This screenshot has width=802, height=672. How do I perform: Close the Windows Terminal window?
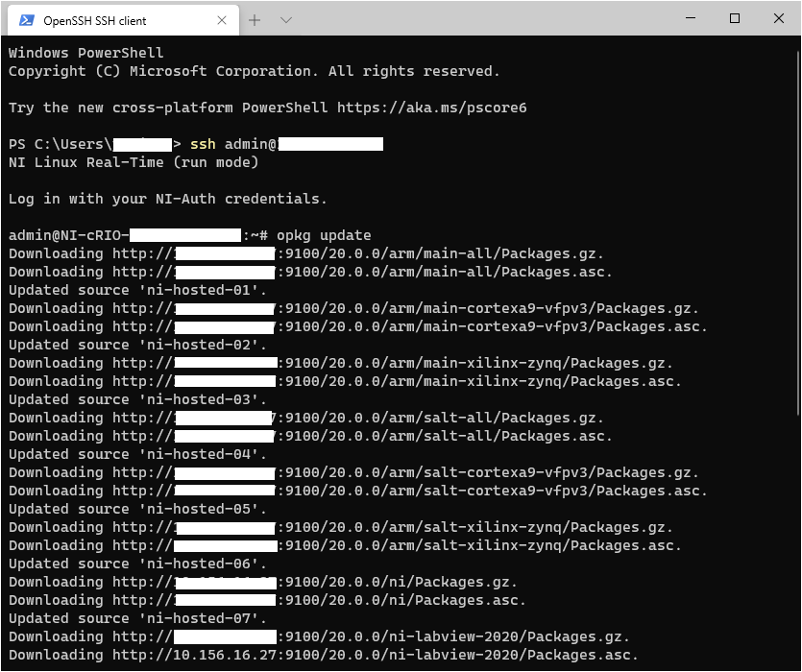click(x=779, y=18)
